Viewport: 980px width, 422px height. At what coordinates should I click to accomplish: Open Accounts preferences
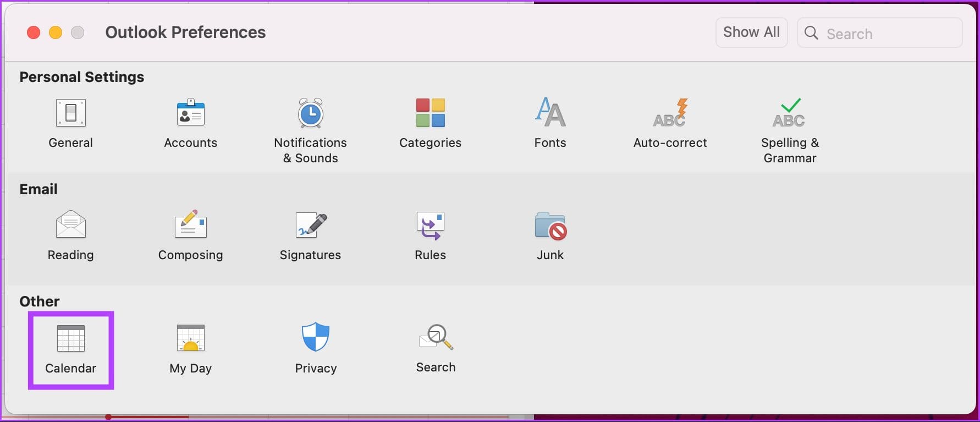(190, 123)
